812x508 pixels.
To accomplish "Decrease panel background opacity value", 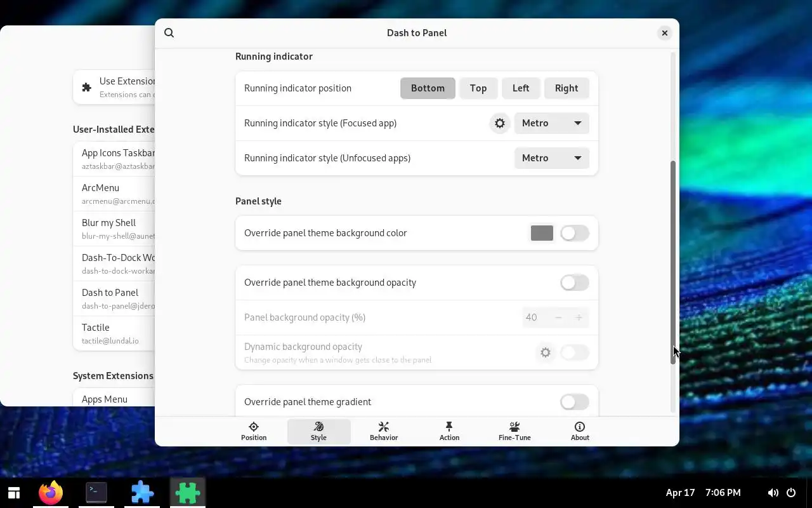I will [x=558, y=317].
